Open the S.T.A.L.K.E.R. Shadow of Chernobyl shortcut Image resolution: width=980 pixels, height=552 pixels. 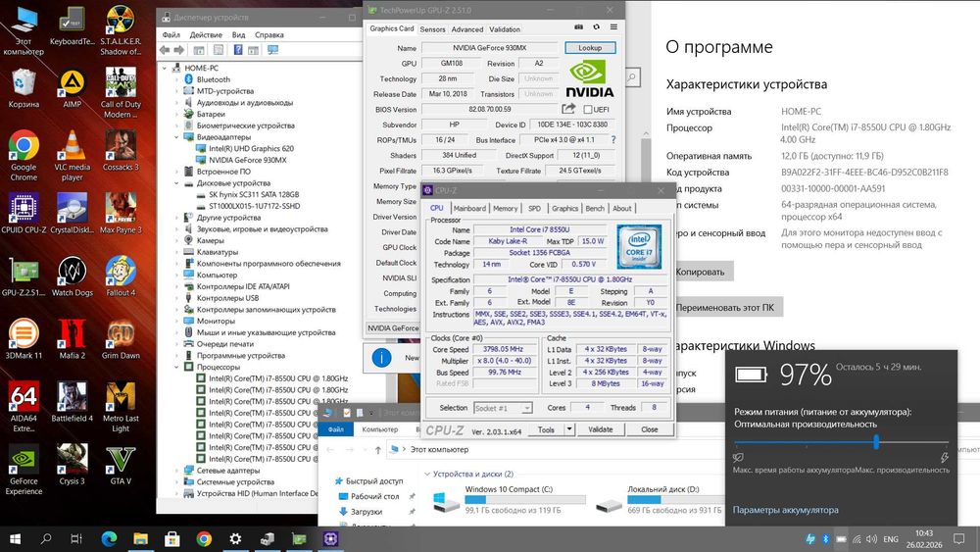(x=121, y=30)
